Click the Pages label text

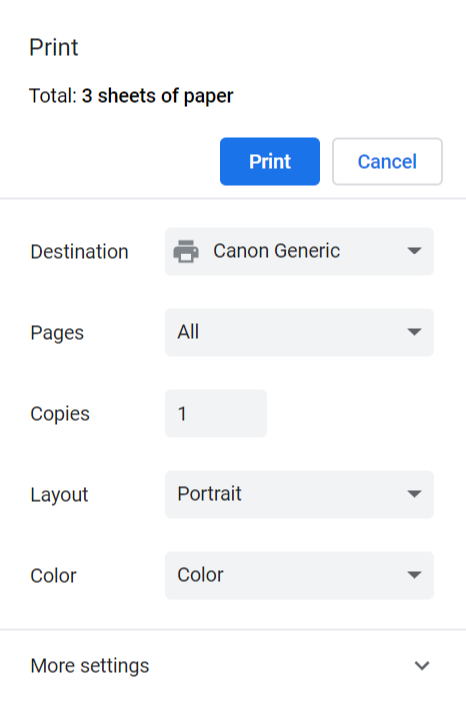(57, 333)
